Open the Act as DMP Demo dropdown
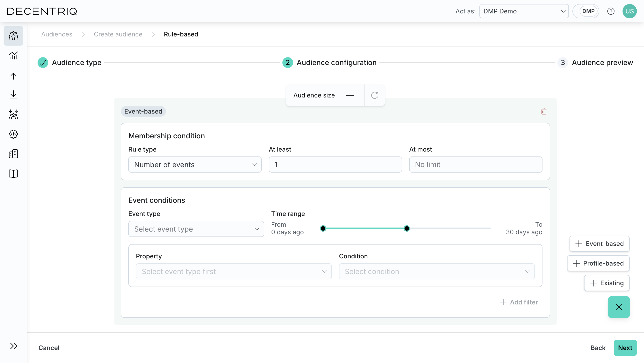This screenshot has width=644, height=363. tap(524, 11)
